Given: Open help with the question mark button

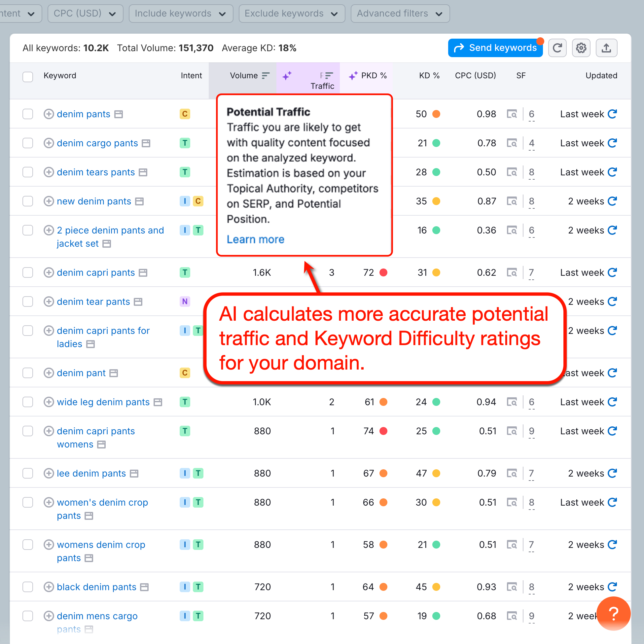Looking at the screenshot, I should [x=613, y=614].
